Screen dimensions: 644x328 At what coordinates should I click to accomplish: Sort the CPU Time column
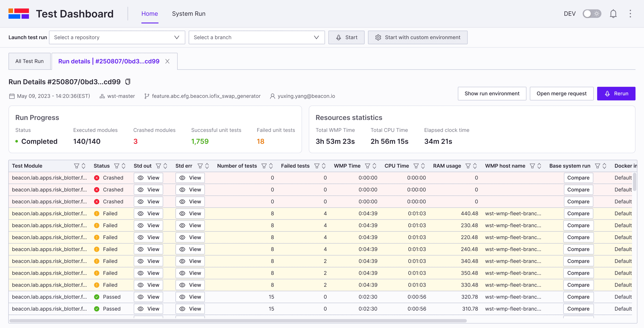[423, 166]
